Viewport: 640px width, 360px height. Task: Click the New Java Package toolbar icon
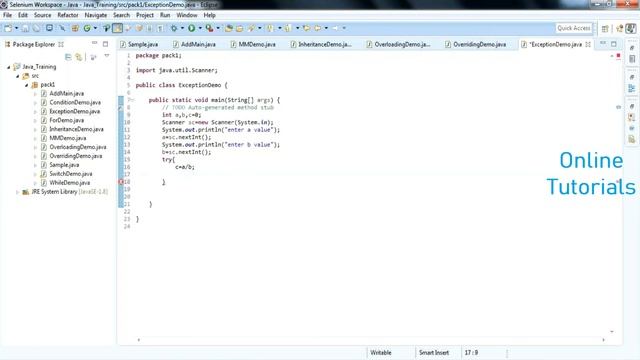[75, 28]
